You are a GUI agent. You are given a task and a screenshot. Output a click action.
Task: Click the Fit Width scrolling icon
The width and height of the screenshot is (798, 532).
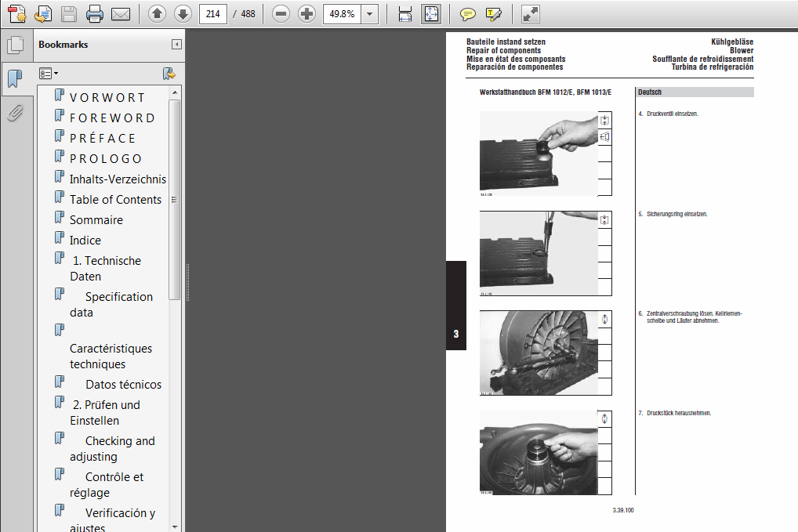(x=405, y=14)
